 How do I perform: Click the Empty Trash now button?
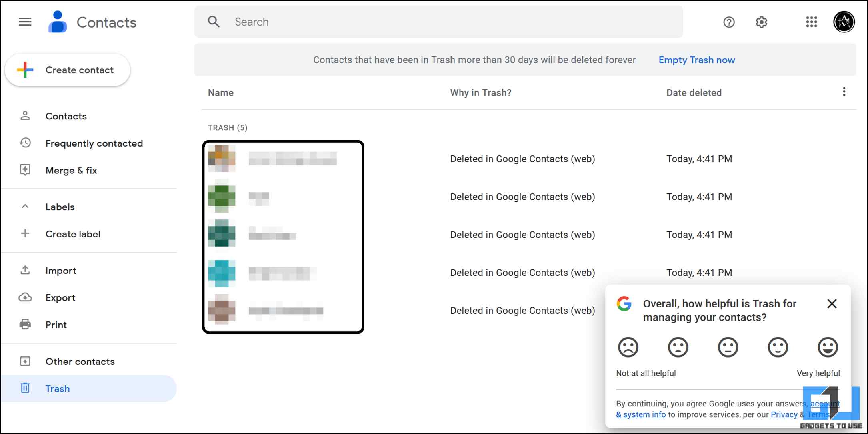pos(697,60)
